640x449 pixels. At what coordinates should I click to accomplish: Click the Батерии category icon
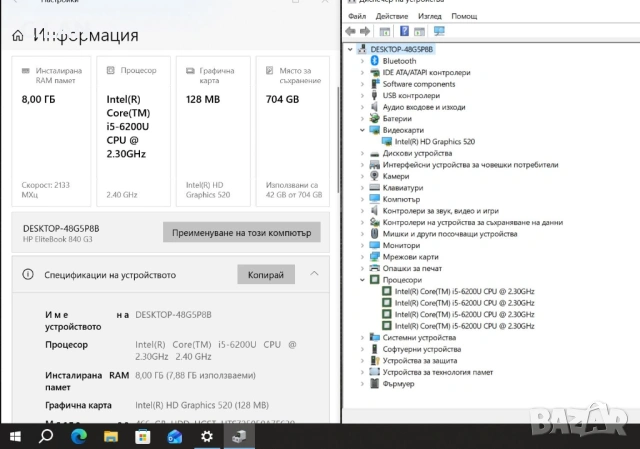[374, 118]
